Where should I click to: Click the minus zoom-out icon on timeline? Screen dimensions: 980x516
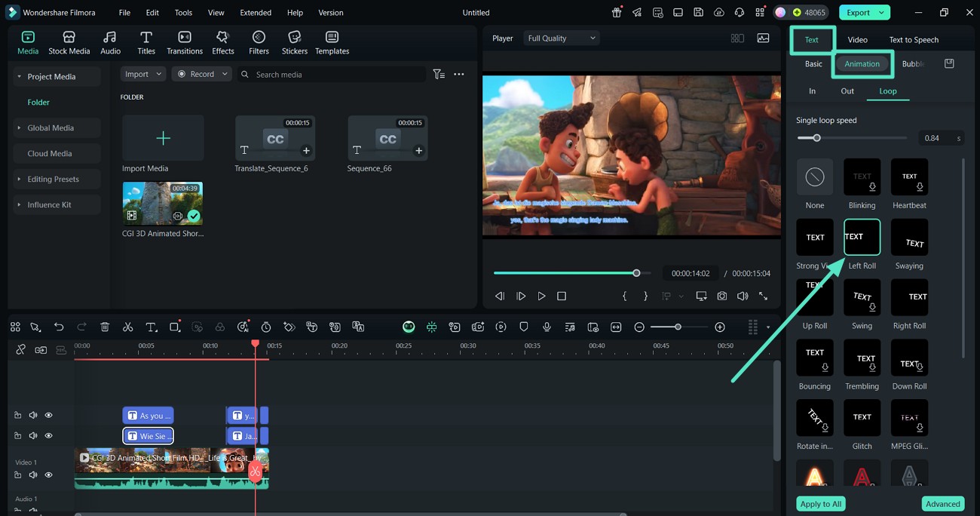point(639,327)
